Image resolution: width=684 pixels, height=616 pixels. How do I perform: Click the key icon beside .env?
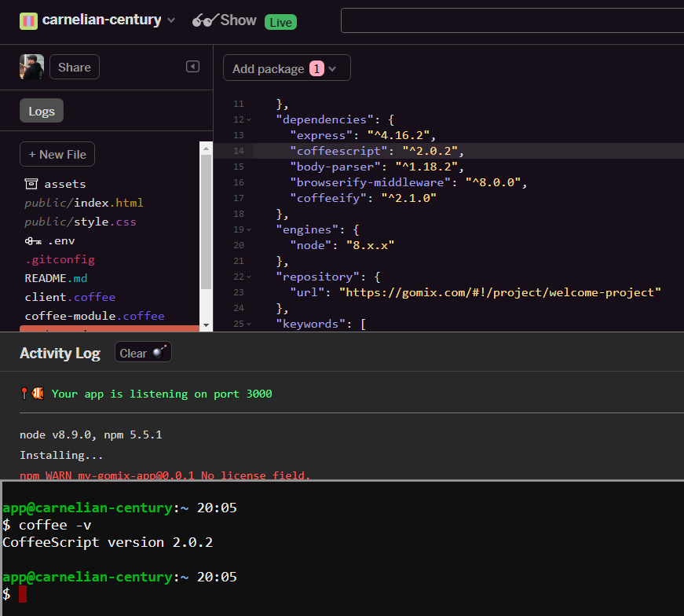point(33,241)
